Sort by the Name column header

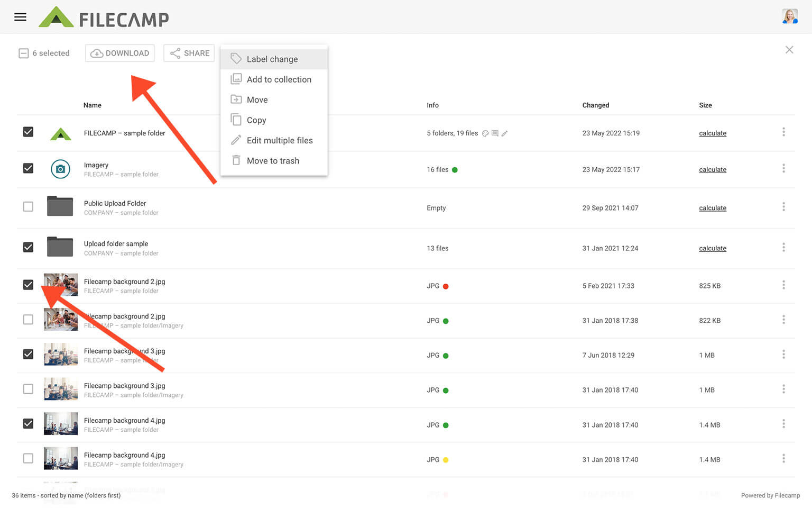93,105
